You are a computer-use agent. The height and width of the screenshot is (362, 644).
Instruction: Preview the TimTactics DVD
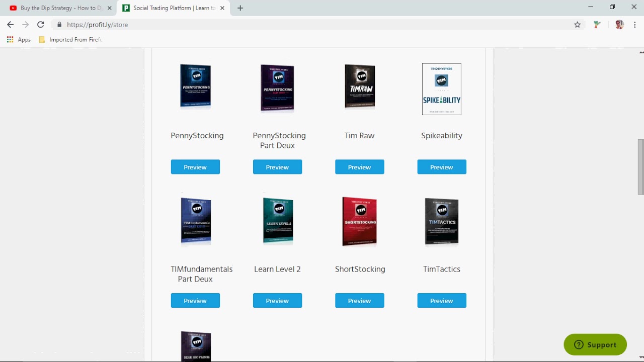pos(442,301)
